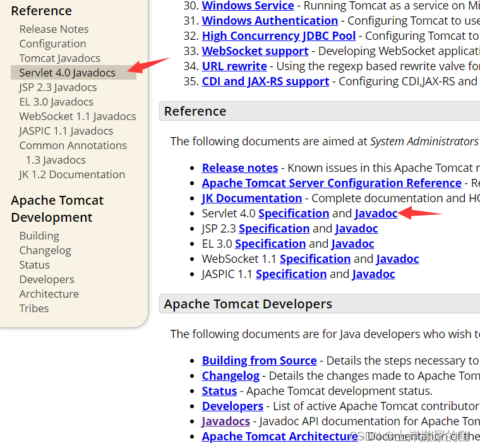Open WebSocket 1.1 Javadocs sidebar link
The height and width of the screenshot is (448, 480).
click(78, 116)
